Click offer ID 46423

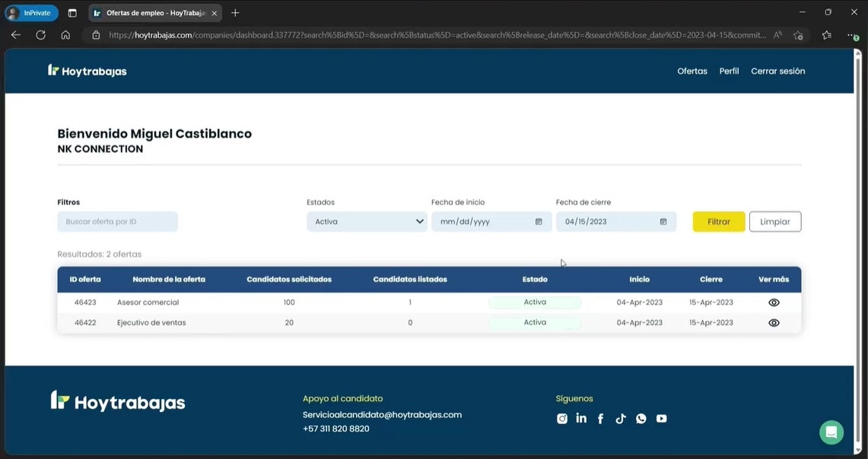click(x=85, y=302)
